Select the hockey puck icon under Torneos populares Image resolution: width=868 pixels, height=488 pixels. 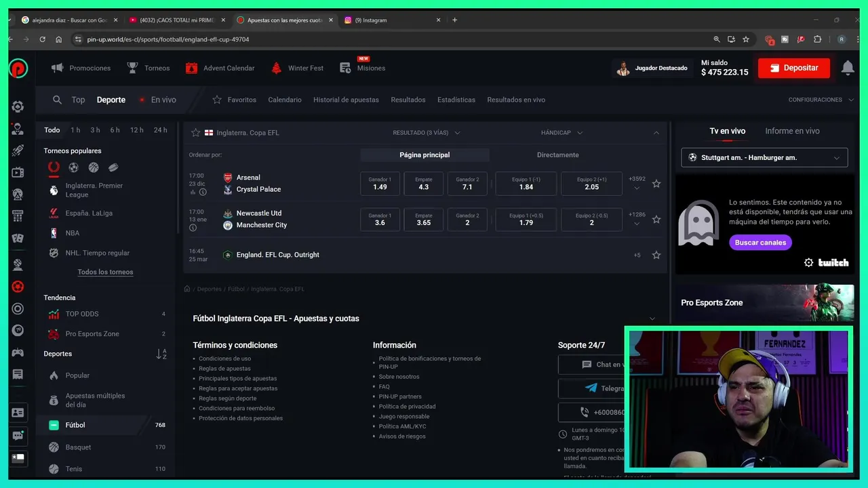click(x=113, y=167)
